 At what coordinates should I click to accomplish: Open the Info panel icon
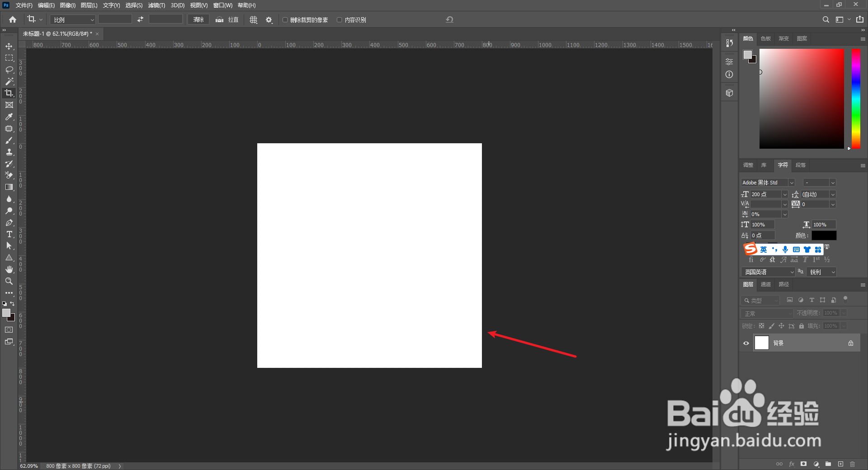(729, 75)
